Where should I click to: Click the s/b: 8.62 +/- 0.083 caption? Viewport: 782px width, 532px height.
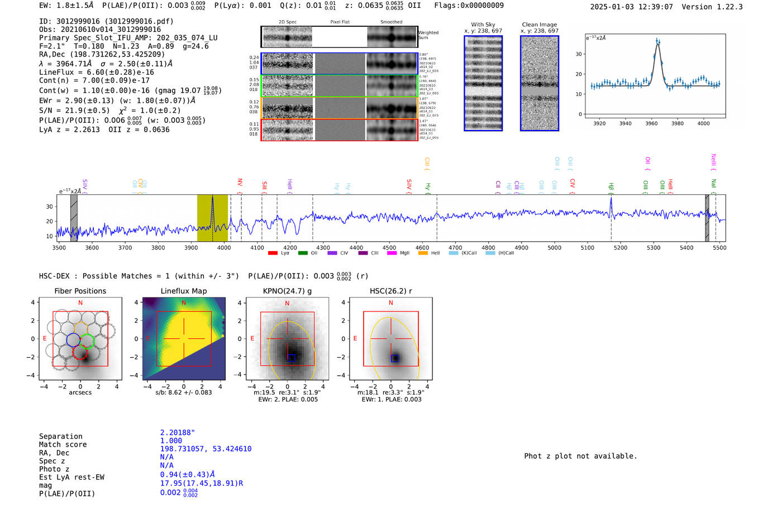point(184,392)
